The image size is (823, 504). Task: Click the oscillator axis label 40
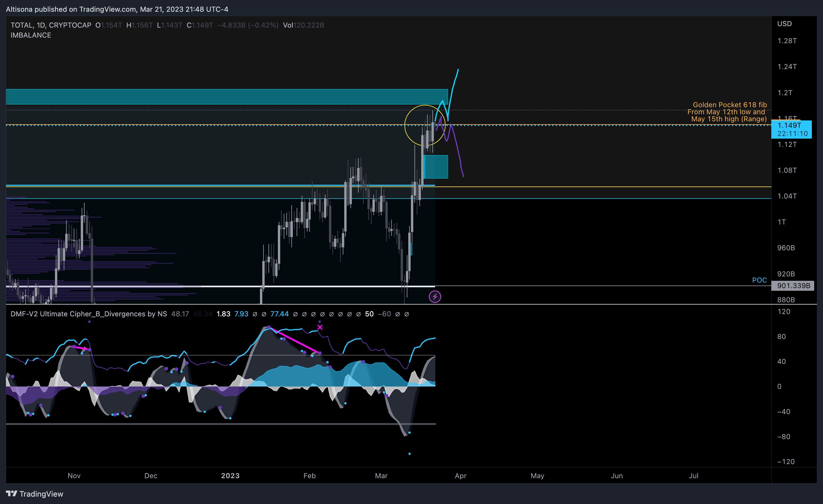click(781, 361)
